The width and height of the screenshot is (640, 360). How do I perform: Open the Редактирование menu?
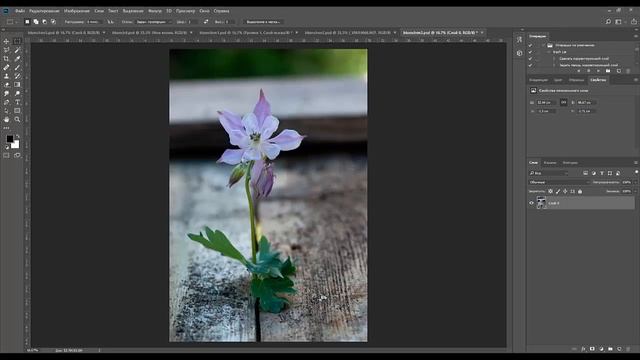click(44, 11)
